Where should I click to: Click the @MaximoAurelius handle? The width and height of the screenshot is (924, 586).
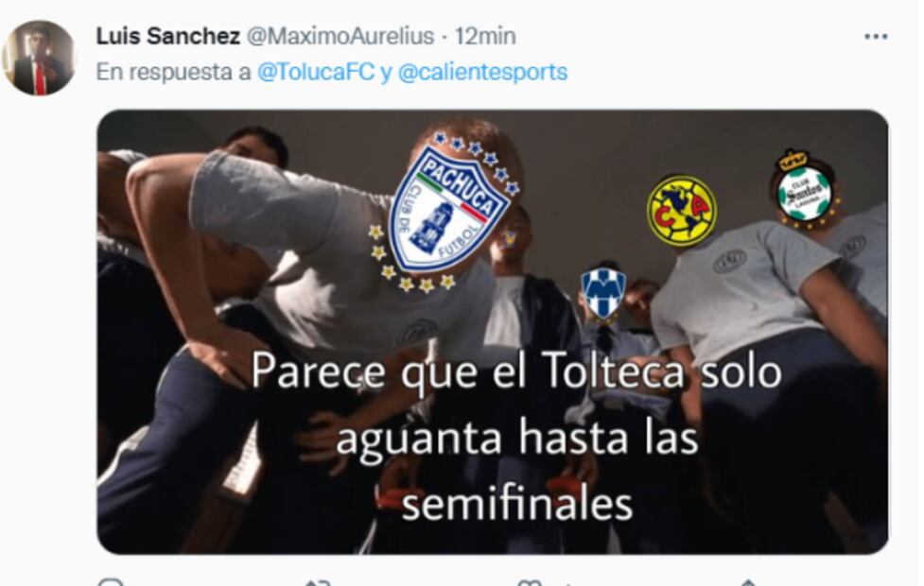(340, 36)
